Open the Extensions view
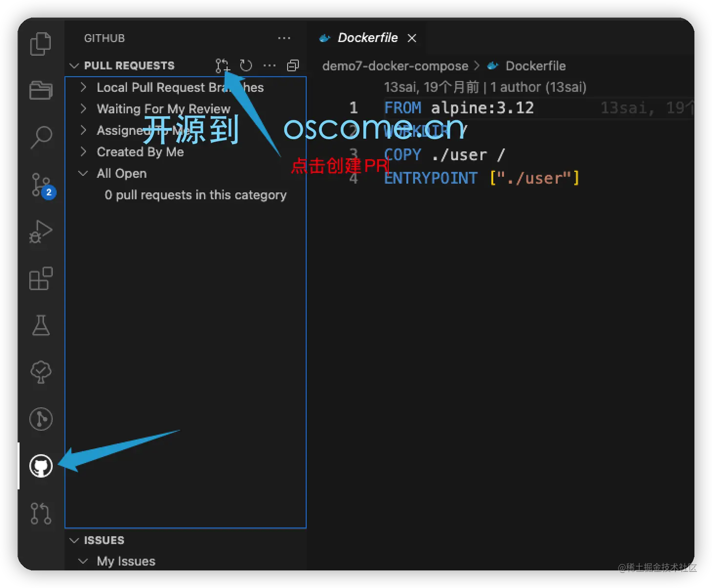712x588 pixels. click(41, 278)
